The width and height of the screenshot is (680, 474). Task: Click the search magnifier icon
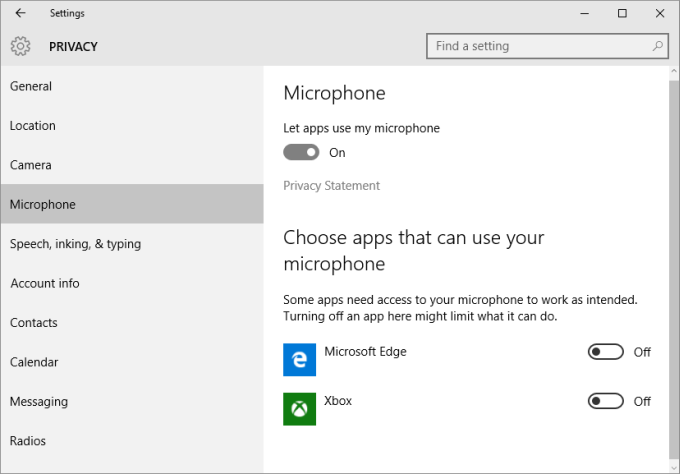[x=657, y=46]
